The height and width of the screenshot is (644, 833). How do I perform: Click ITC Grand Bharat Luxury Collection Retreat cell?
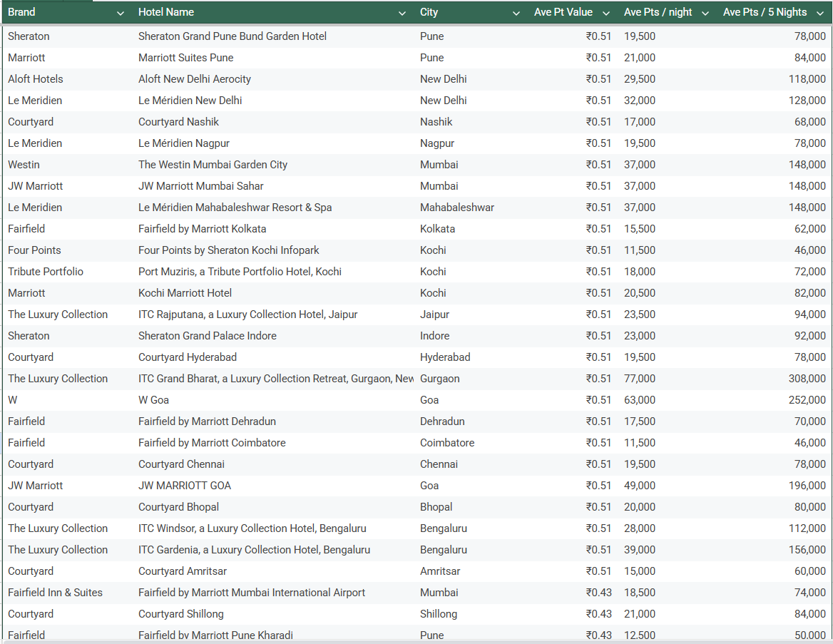pyautogui.click(x=275, y=378)
